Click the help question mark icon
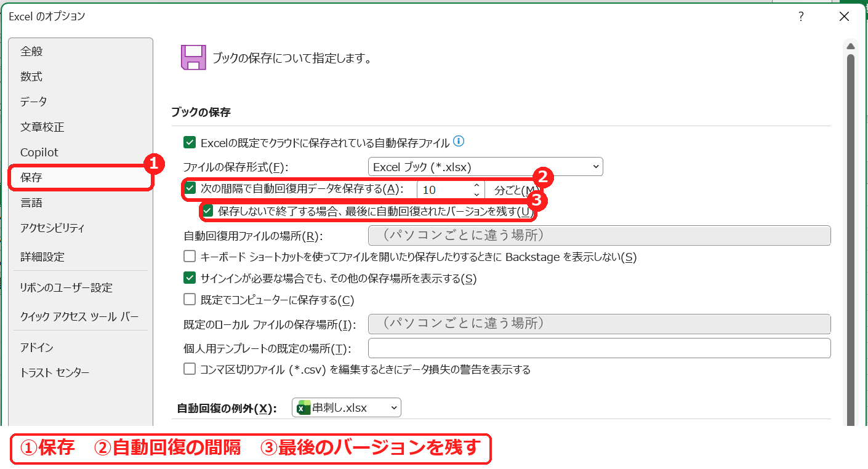Viewport: 868px width, 469px height. tap(801, 17)
